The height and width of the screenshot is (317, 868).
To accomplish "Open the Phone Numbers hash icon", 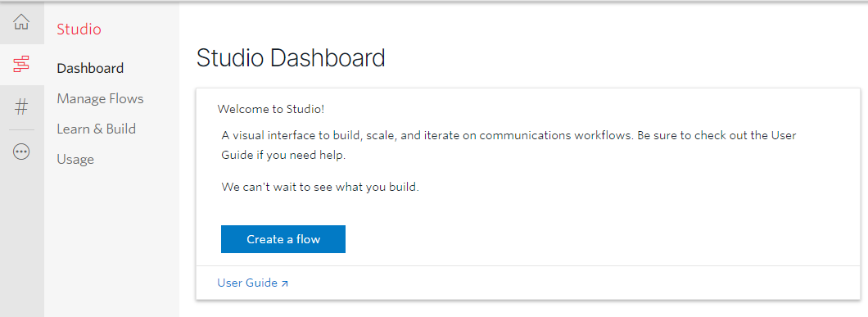I will pyautogui.click(x=21, y=106).
